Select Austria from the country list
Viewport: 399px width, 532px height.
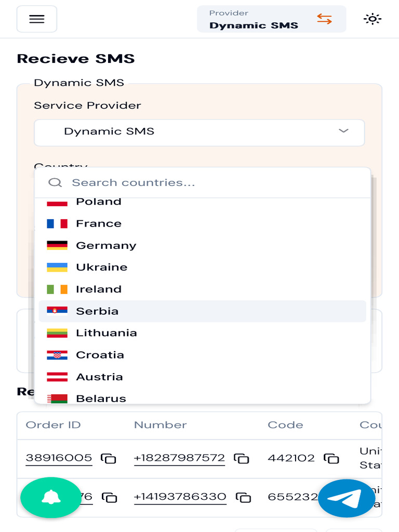(x=202, y=377)
